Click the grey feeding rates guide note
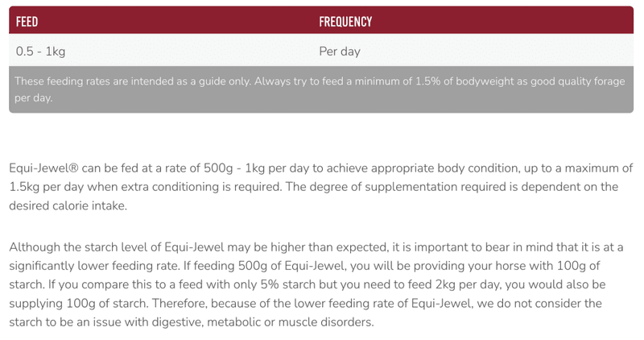Viewport: 644px width, 340px height. pyautogui.click(x=321, y=89)
